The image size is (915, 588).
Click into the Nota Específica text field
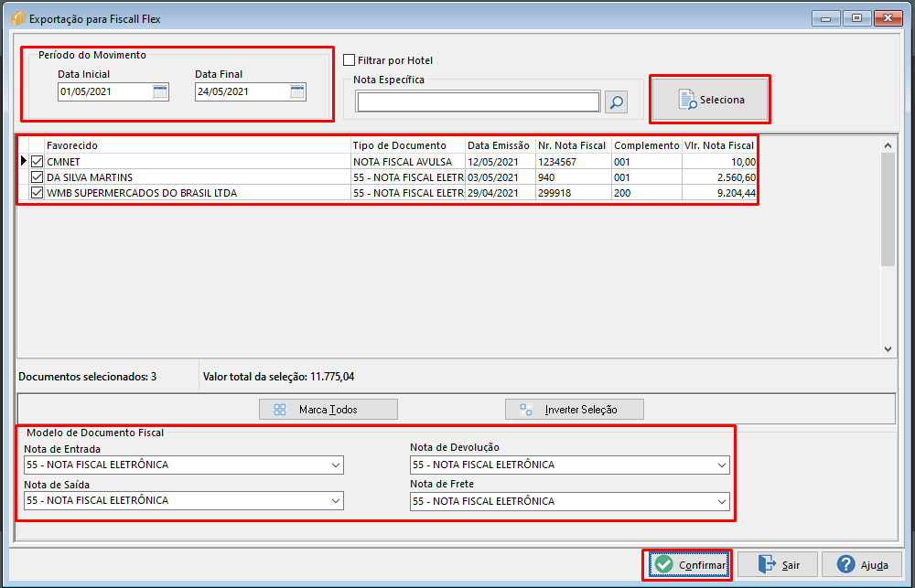click(x=478, y=102)
